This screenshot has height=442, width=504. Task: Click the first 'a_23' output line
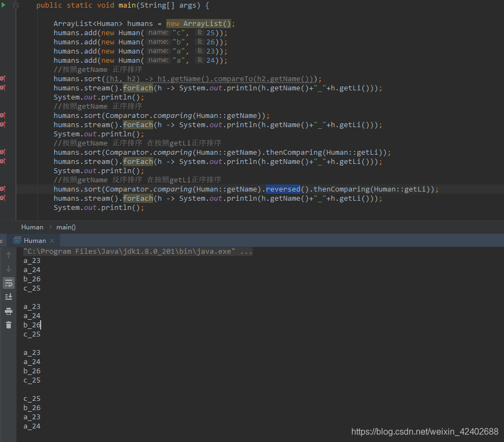32,261
